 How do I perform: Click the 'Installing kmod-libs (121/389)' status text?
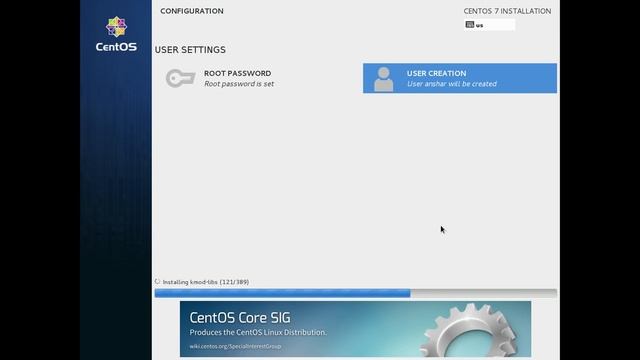206,282
